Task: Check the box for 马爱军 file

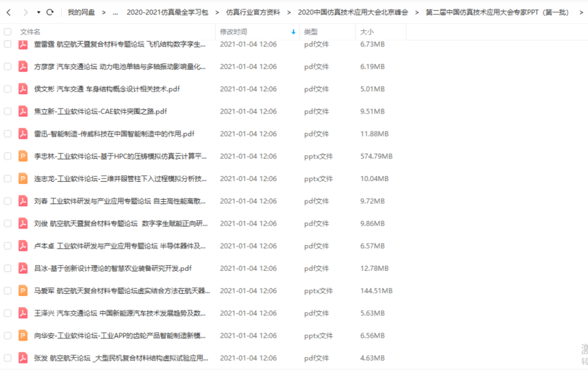Action: coord(8,291)
